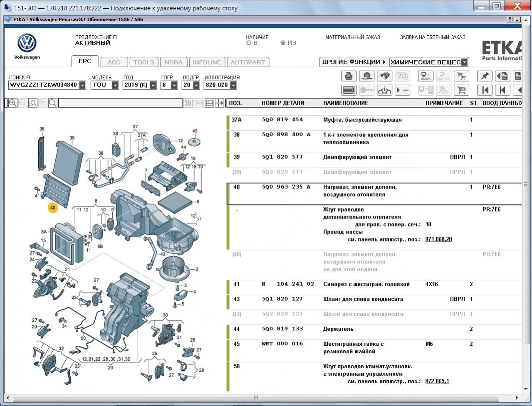
Task: Switch to the EPC tab
Action: click(85, 61)
